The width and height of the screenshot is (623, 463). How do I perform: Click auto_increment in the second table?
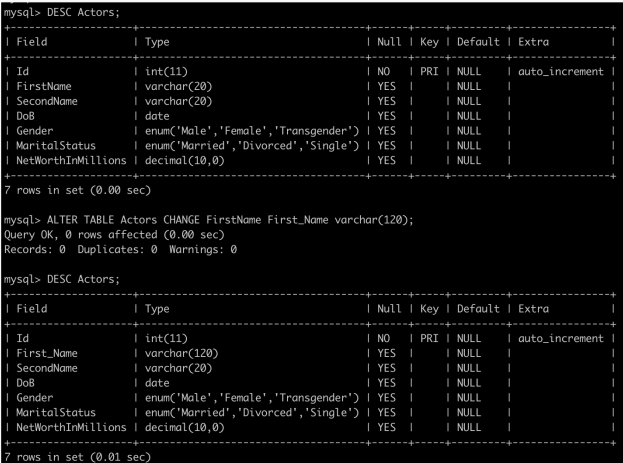click(561, 339)
